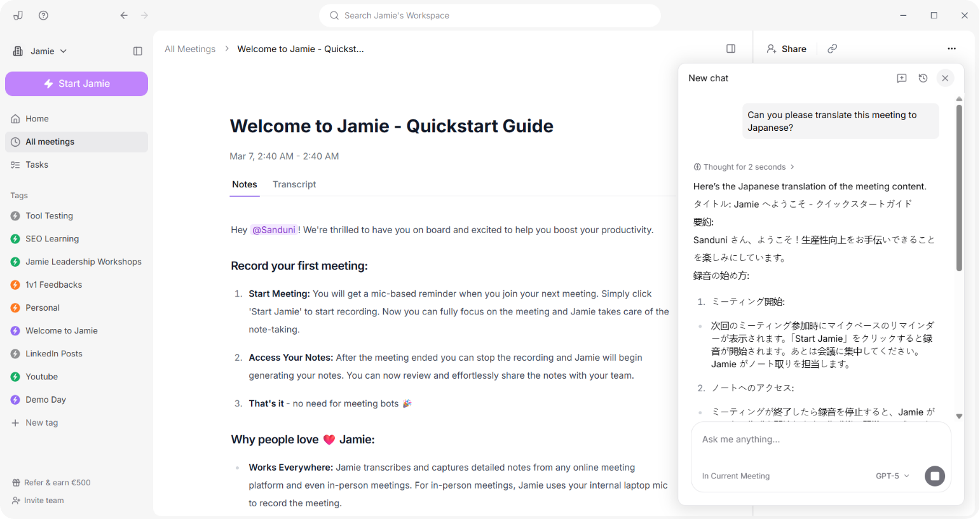Stop generating with the stop button
The image size is (980, 519).
click(x=935, y=476)
